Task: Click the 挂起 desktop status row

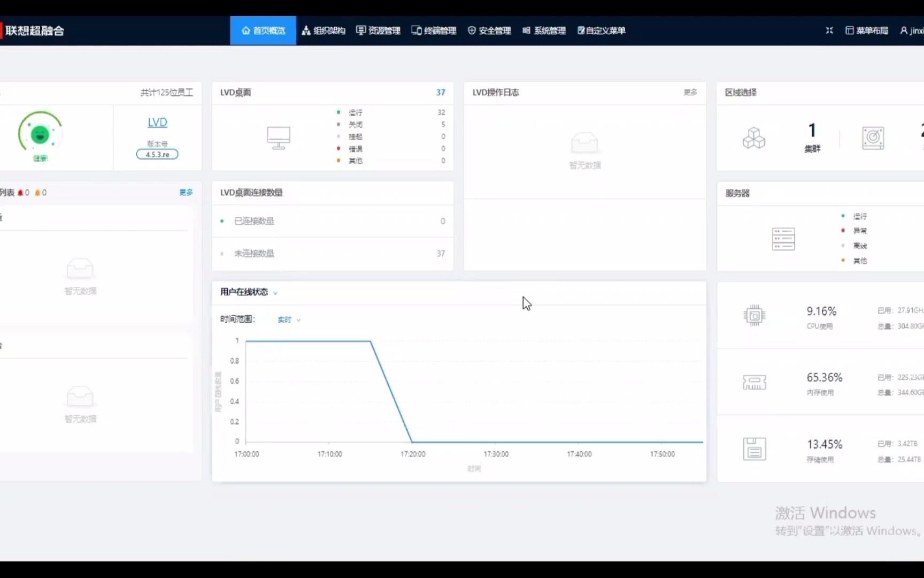Action: (x=391, y=136)
